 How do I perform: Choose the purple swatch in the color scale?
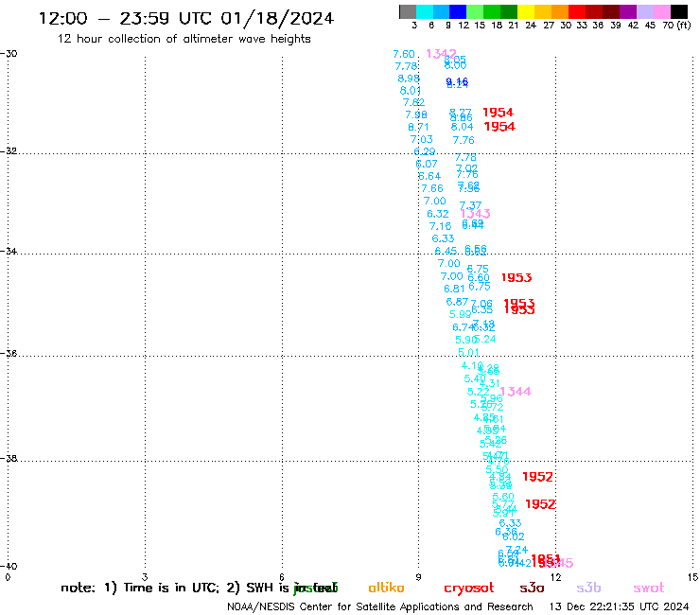[627, 11]
